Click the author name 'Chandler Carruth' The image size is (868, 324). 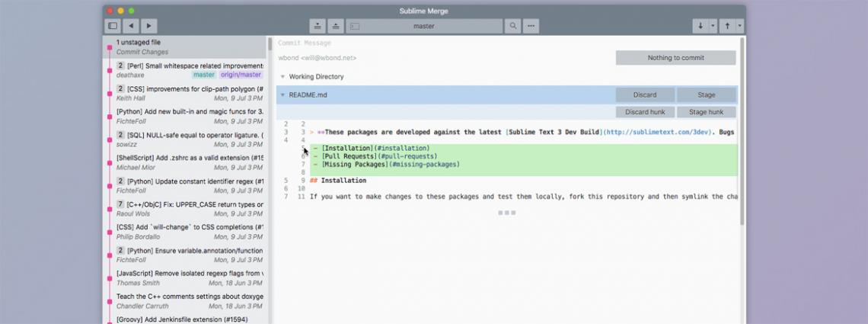[x=139, y=306]
